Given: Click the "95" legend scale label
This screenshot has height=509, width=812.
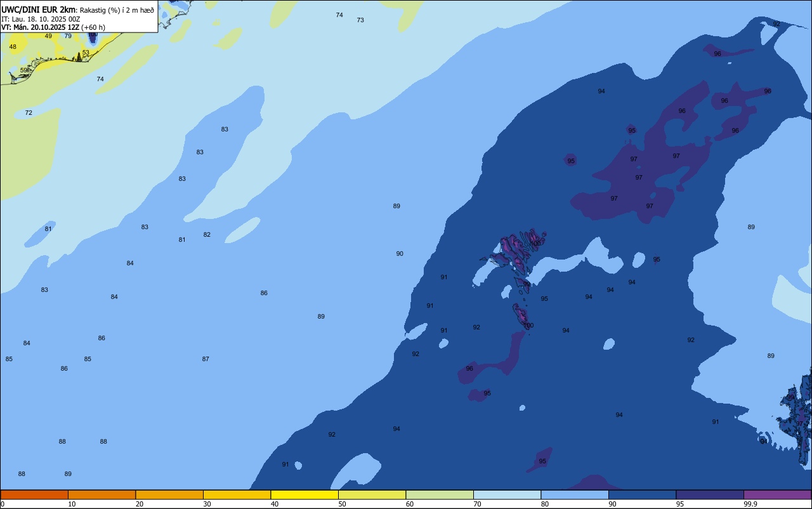Looking at the screenshot, I should (x=680, y=504).
